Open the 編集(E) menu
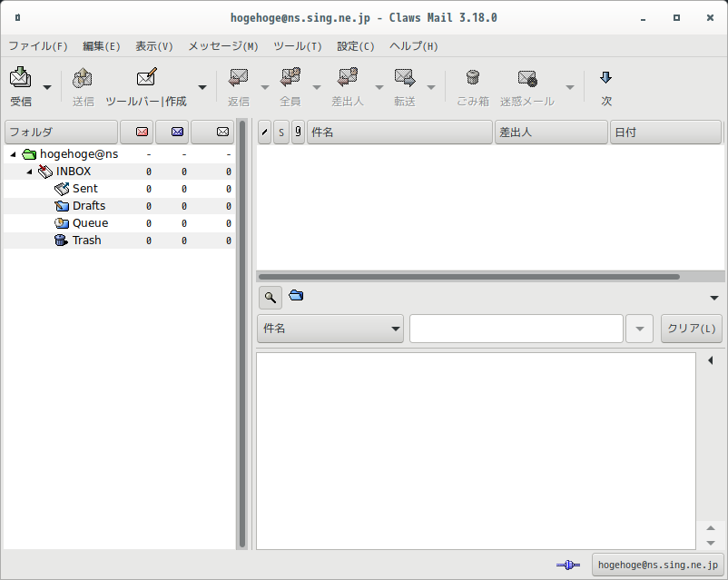 click(102, 46)
